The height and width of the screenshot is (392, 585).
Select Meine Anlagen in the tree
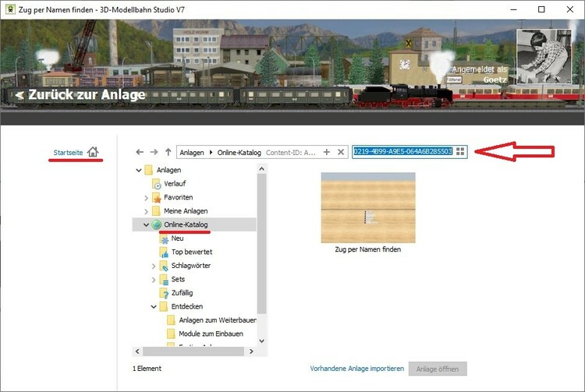pyautogui.click(x=186, y=211)
